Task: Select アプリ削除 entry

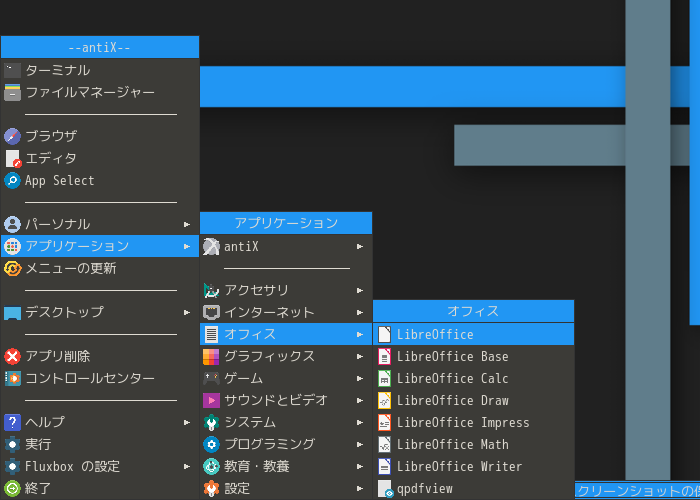Action: coord(100,356)
